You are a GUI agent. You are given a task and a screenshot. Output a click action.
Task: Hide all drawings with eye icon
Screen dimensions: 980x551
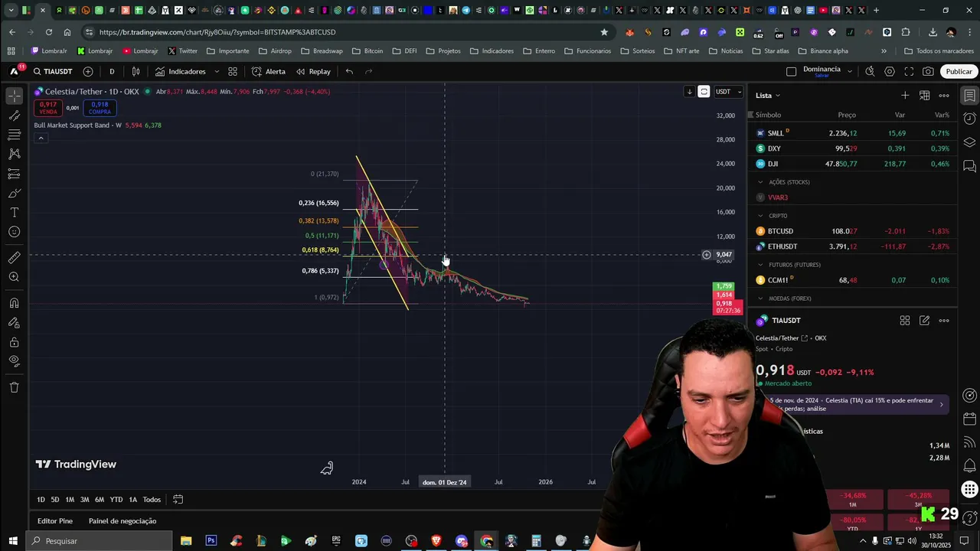14,361
